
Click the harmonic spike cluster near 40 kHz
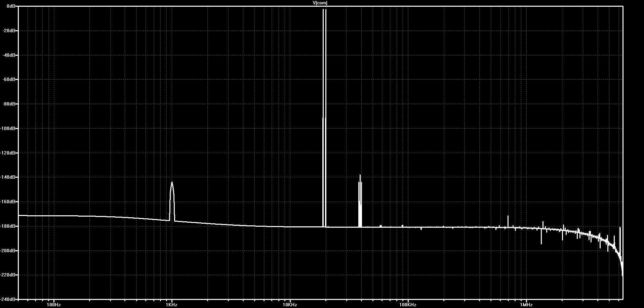tap(360, 201)
